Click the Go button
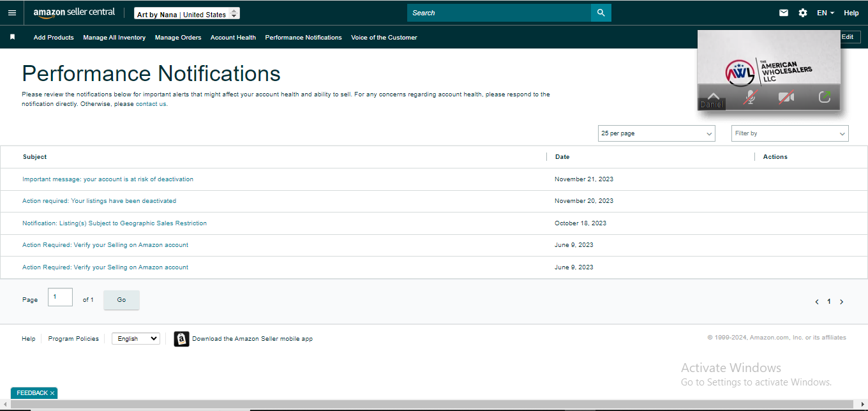The height and width of the screenshot is (411, 868). [121, 300]
